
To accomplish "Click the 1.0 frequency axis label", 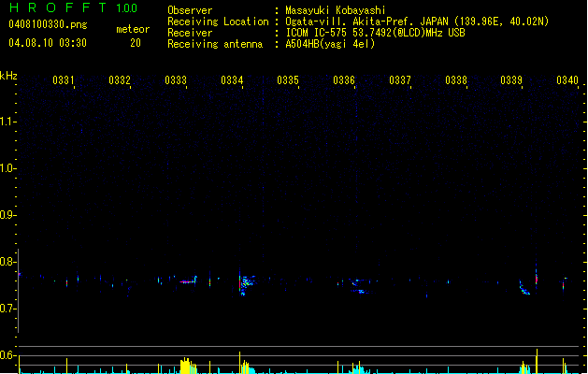I will (x=7, y=168).
